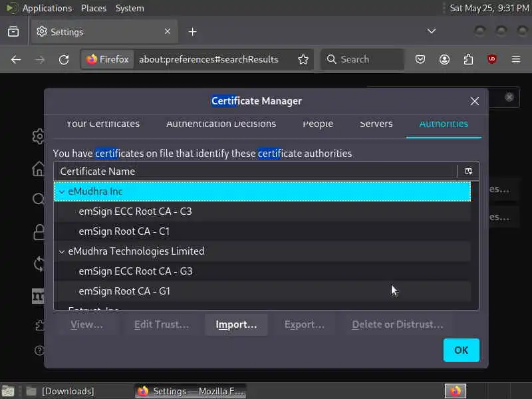Click Settings — Mozilla Firefox taskbar entry
532x399 pixels.
[x=191, y=391]
